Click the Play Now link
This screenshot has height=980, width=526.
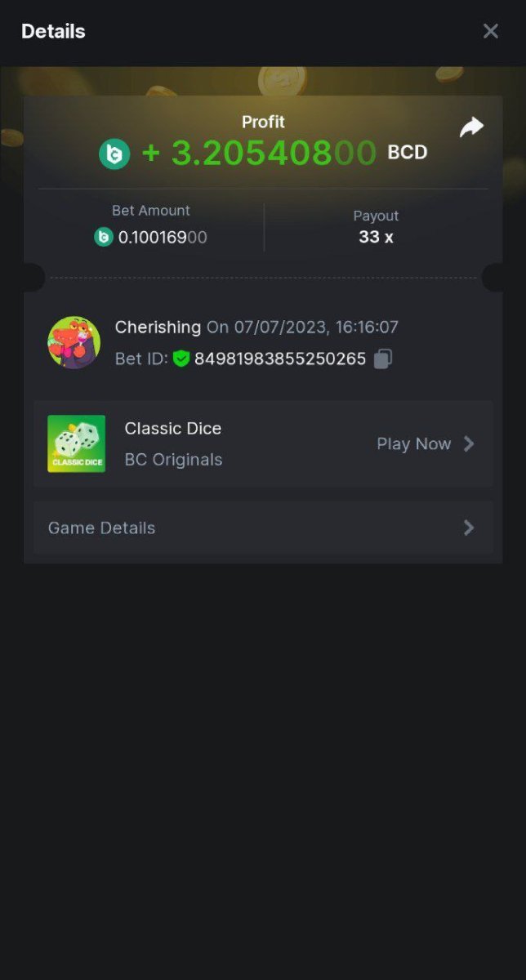[413, 443]
